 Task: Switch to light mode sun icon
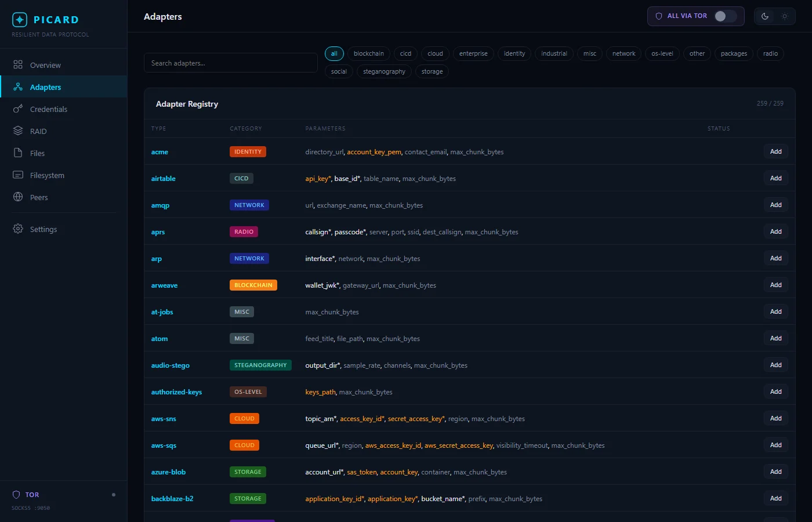click(785, 16)
